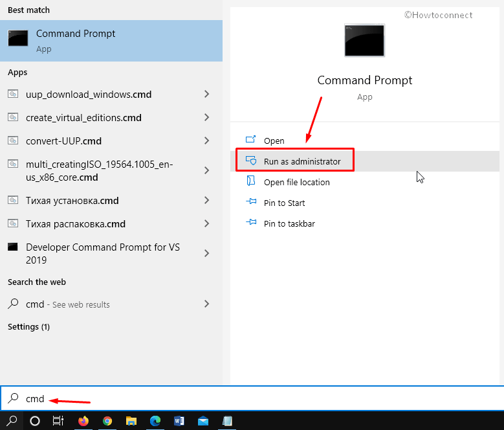The image size is (504, 430).
Task: Select the uup_download_windows.cmd file icon
Action: coord(13,94)
